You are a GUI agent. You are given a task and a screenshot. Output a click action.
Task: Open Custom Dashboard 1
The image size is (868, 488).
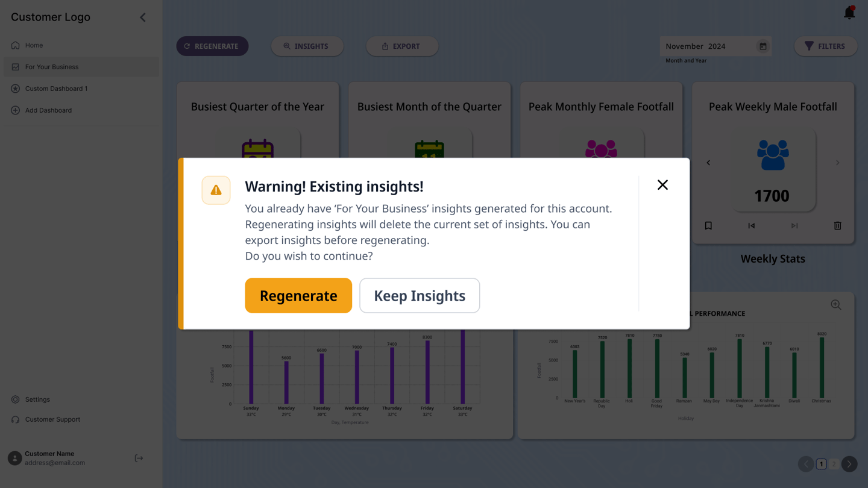[x=56, y=89]
